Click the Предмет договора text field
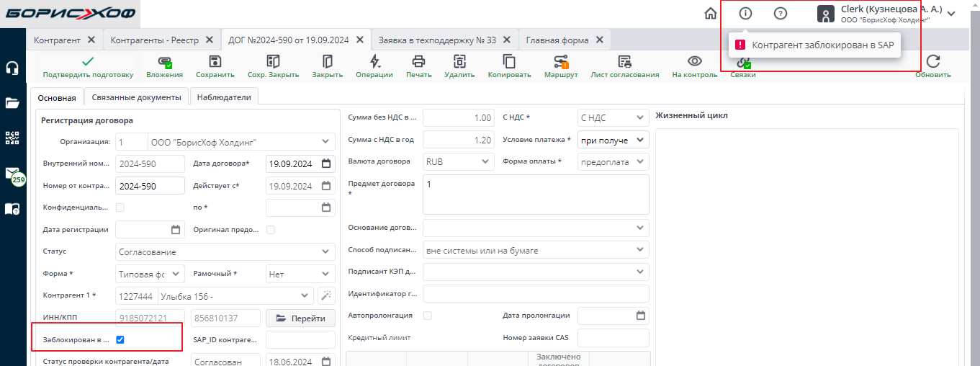The width and height of the screenshot is (980, 366). tap(535, 195)
